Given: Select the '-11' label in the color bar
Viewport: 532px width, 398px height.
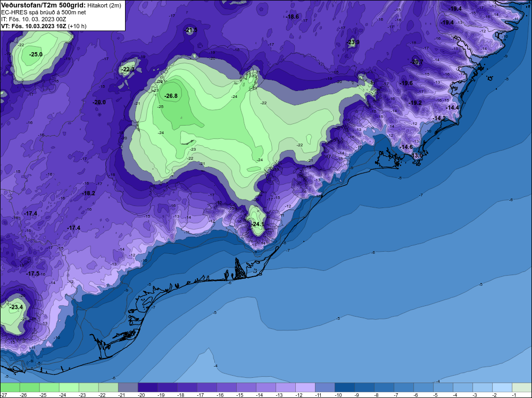Looking at the screenshot, I should (x=319, y=395).
